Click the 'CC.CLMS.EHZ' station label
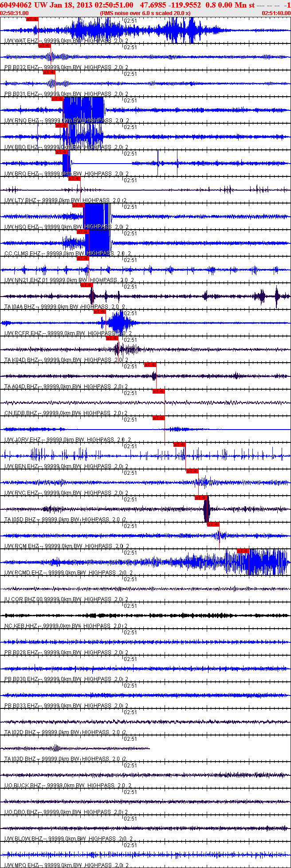The height and width of the screenshot is (868, 291). 22,254
